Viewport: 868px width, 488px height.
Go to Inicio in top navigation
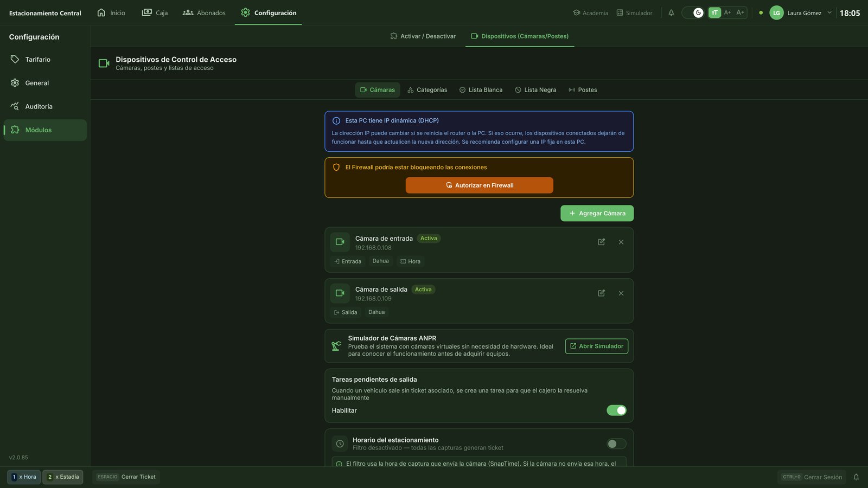point(111,12)
